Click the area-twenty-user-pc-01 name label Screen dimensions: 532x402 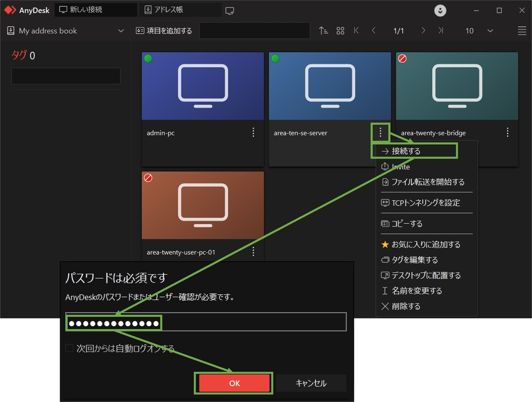pyautogui.click(x=181, y=252)
